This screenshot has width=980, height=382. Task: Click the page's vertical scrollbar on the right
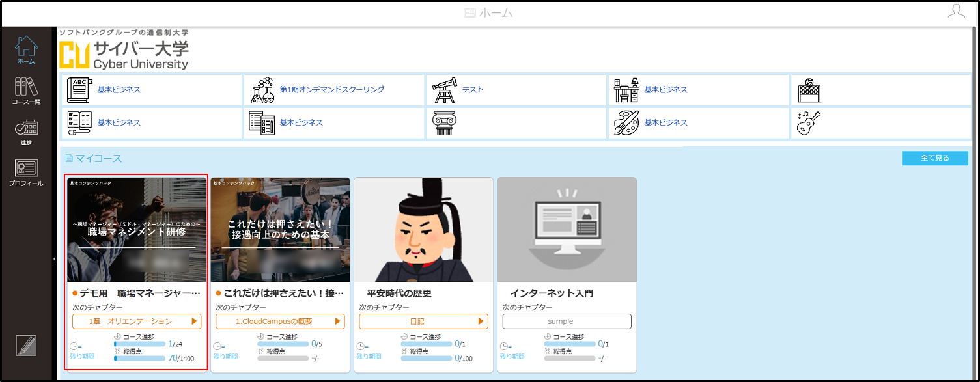click(x=974, y=202)
